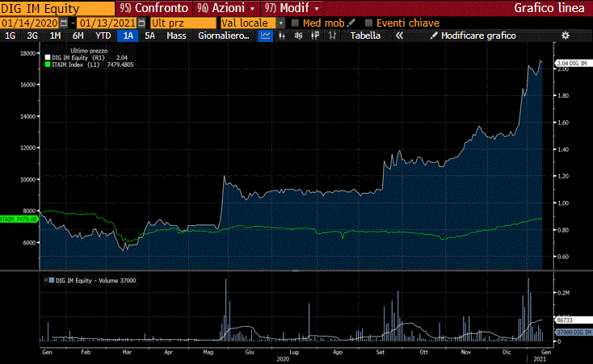Click the green ITAIM Index legend swatch
Viewport: 593px width, 364px height.
pos(47,65)
